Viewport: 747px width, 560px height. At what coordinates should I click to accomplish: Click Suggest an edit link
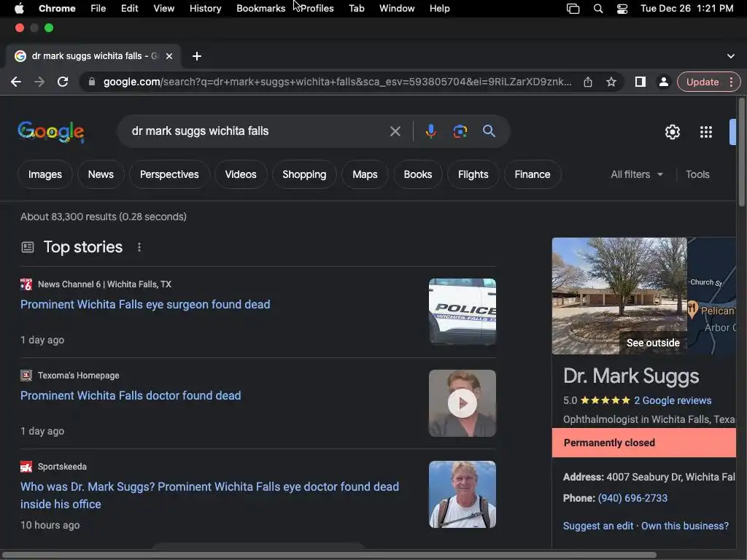(x=598, y=526)
